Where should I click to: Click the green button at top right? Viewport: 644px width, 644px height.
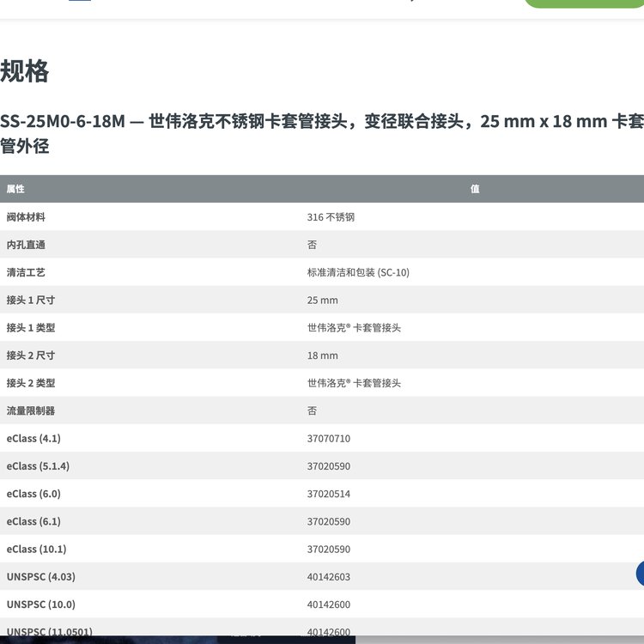(x=584, y=3)
